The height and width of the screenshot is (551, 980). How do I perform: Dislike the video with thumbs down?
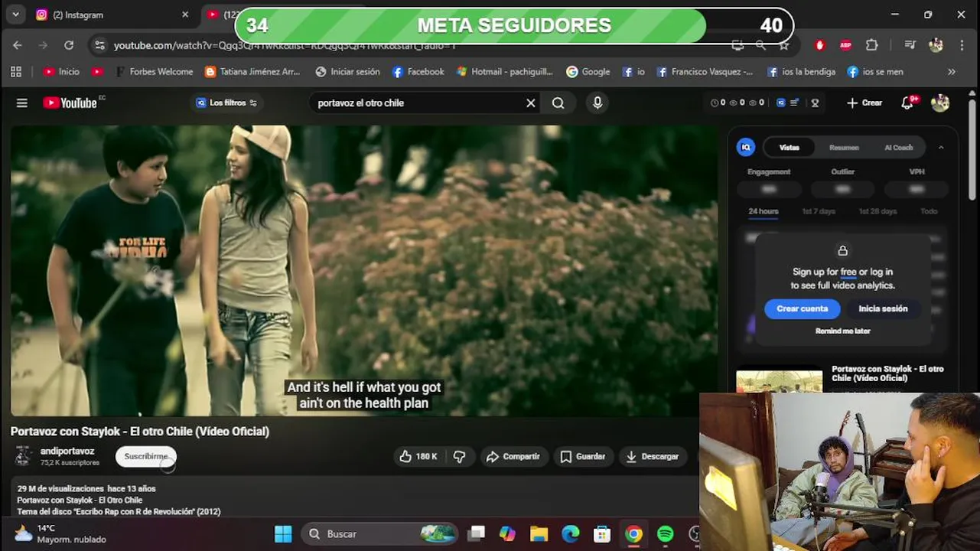(x=459, y=456)
